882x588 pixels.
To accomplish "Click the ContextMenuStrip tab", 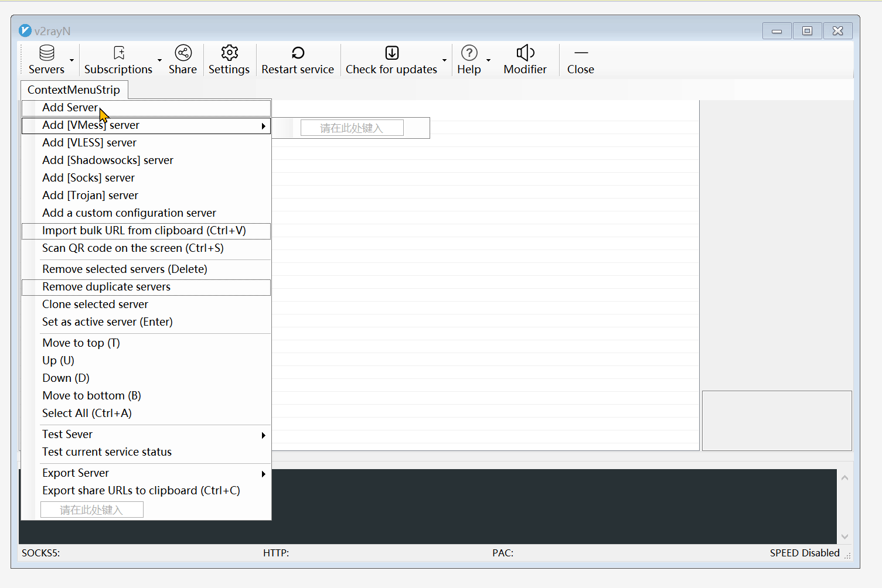I will coord(74,90).
